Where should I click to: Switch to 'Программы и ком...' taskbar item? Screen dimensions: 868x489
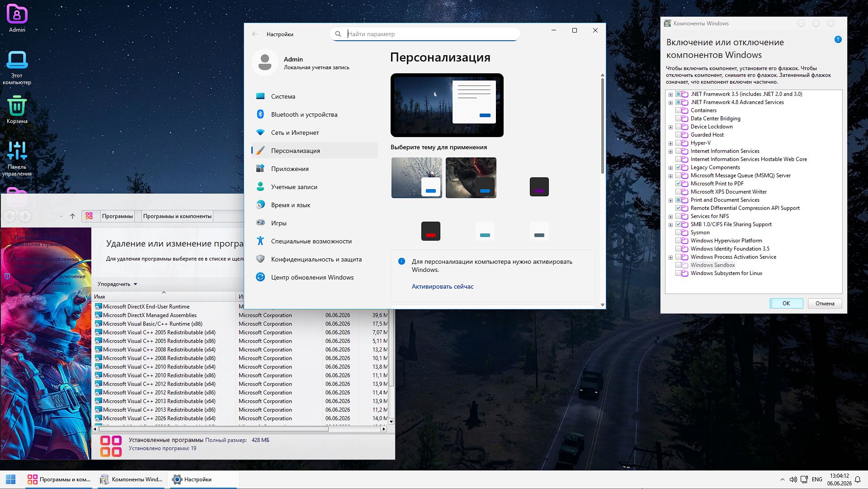[60, 480]
